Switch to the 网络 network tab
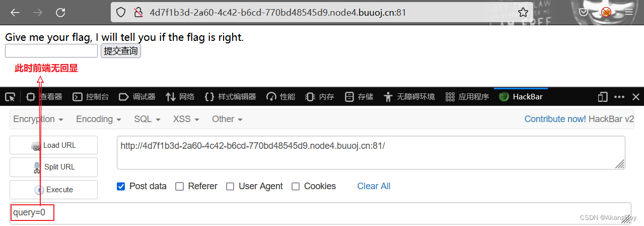Image resolution: width=644 pixels, height=226 pixels. pyautogui.click(x=180, y=97)
